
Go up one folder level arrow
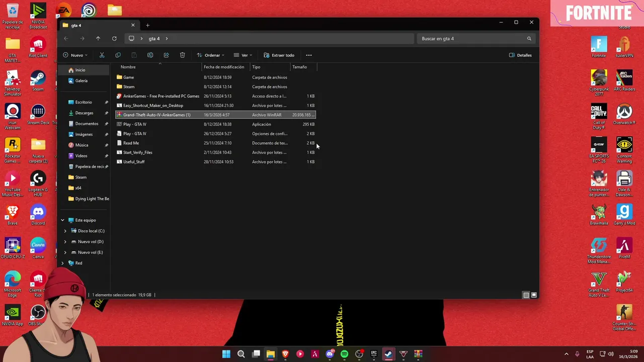(98, 39)
